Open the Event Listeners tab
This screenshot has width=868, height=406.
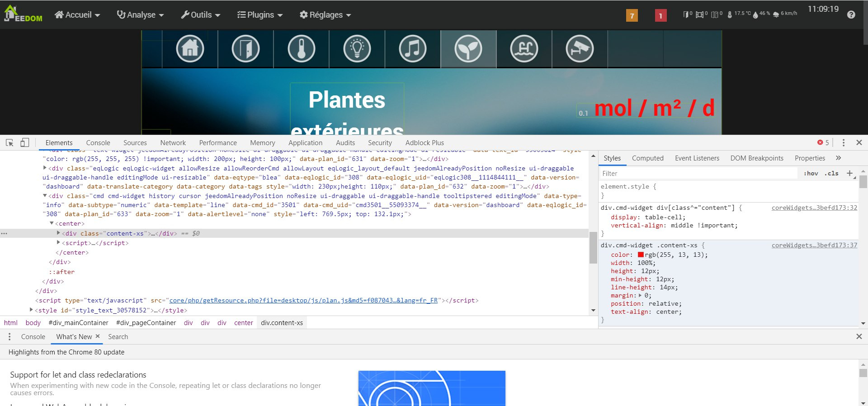[x=697, y=158]
